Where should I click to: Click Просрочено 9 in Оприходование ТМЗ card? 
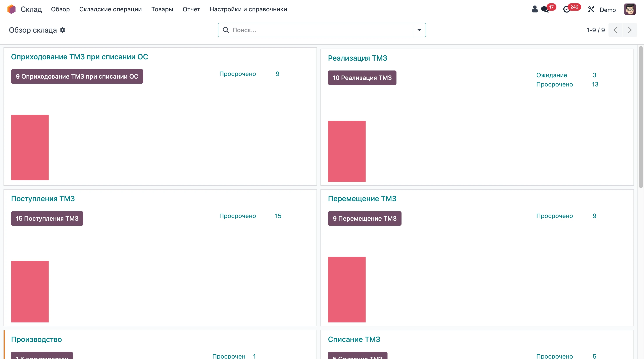tap(249, 74)
